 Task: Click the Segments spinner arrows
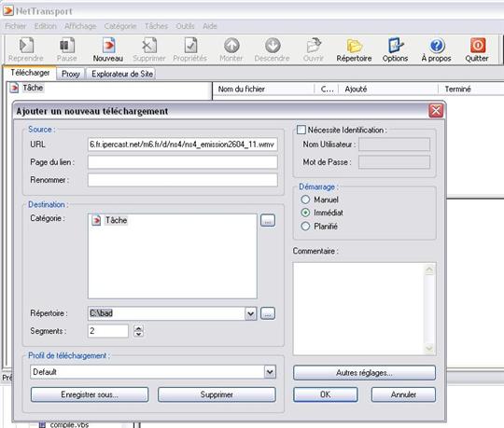[x=138, y=331]
